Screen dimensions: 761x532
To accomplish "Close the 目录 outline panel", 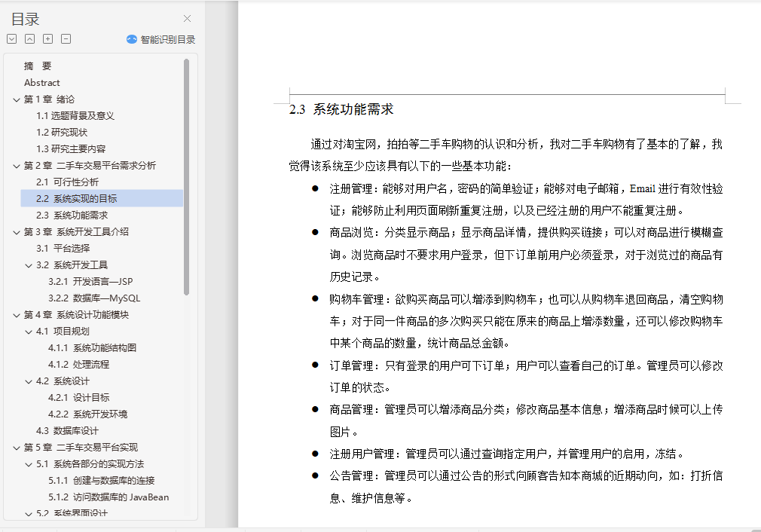I will 188,18.
